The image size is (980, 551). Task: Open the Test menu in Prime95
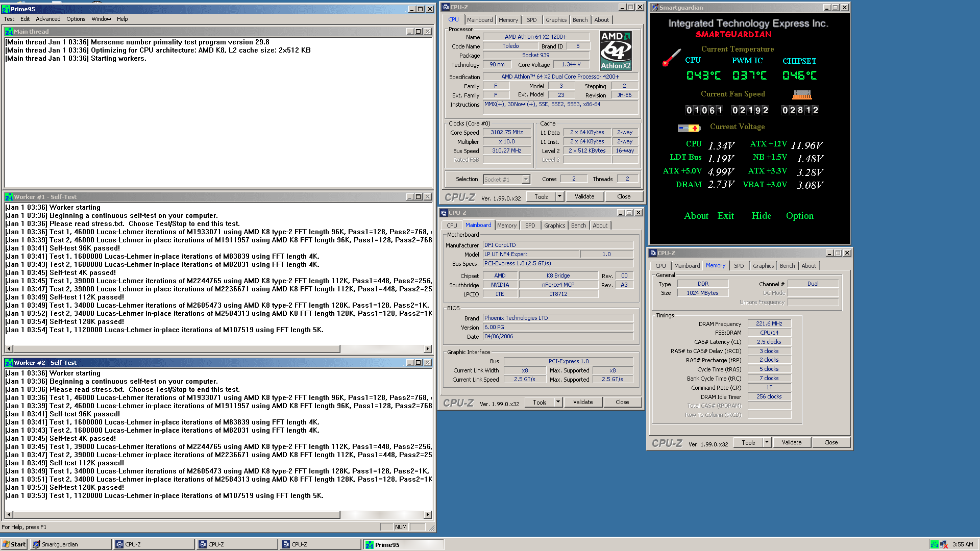[x=9, y=19]
